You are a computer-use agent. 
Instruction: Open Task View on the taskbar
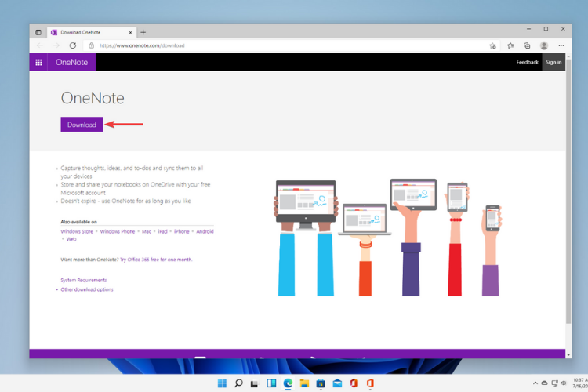tap(255, 383)
